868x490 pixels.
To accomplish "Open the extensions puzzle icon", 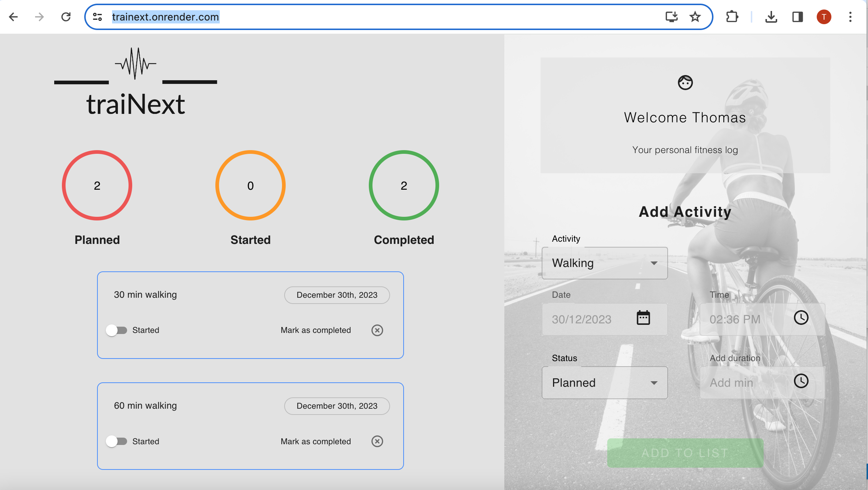I will 732,17.
